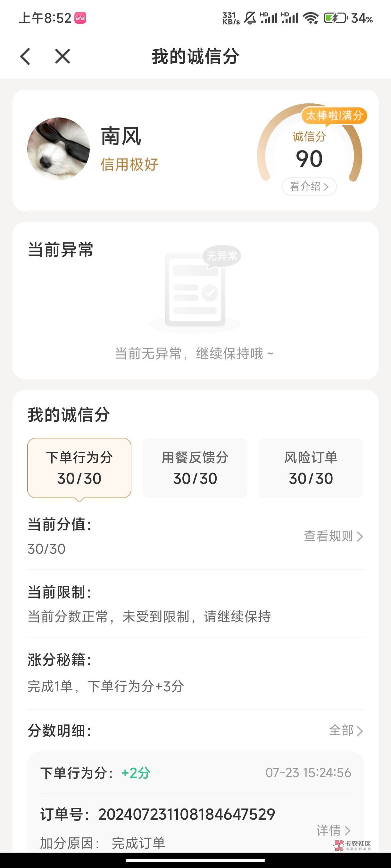Tap the back arrow icon

25,56
